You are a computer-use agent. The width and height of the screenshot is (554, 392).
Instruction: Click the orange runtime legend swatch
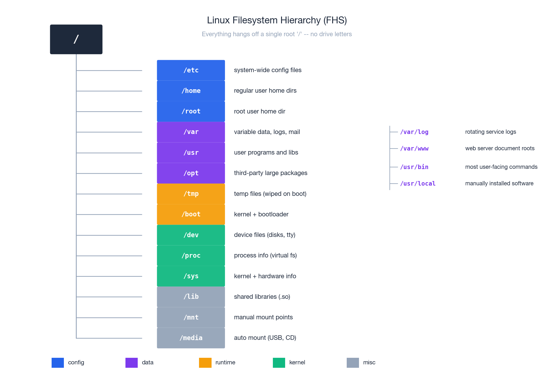(205, 363)
